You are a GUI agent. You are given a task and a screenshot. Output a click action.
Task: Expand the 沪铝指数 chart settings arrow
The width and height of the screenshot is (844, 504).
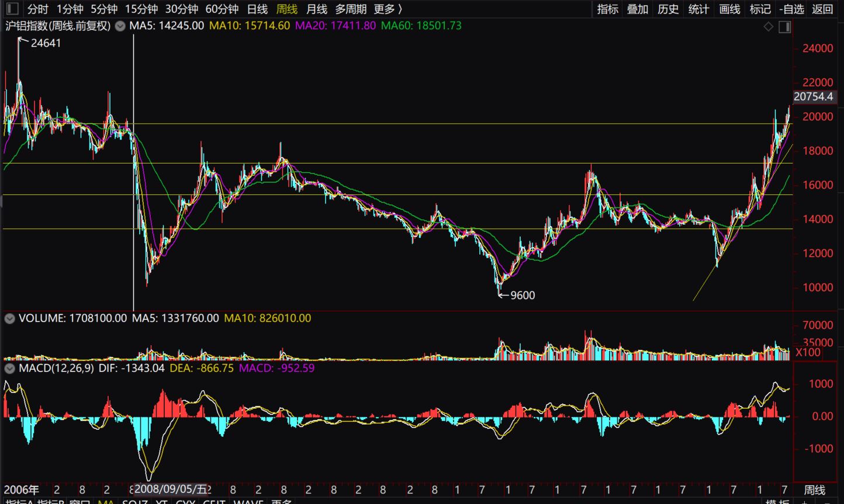pyautogui.click(x=120, y=26)
